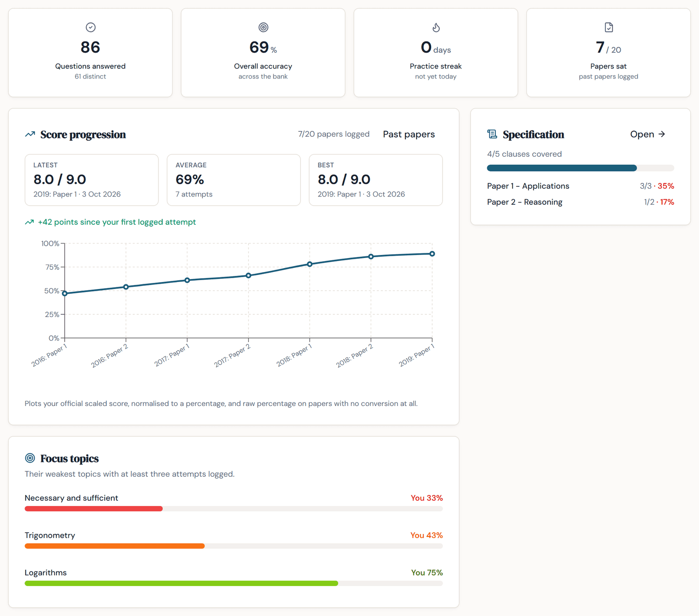Click the trend icon beside Score progression
The height and width of the screenshot is (616, 699).
pyautogui.click(x=30, y=134)
